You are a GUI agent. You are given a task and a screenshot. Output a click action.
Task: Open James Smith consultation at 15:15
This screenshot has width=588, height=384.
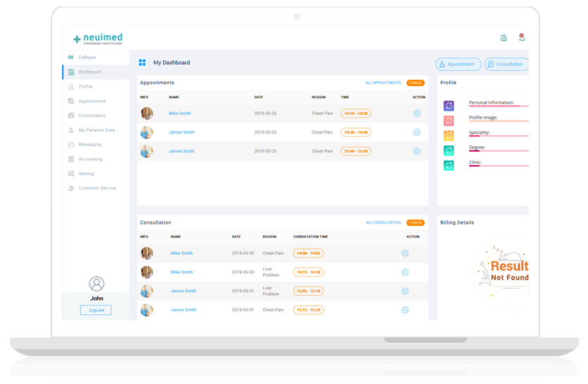tap(183, 310)
